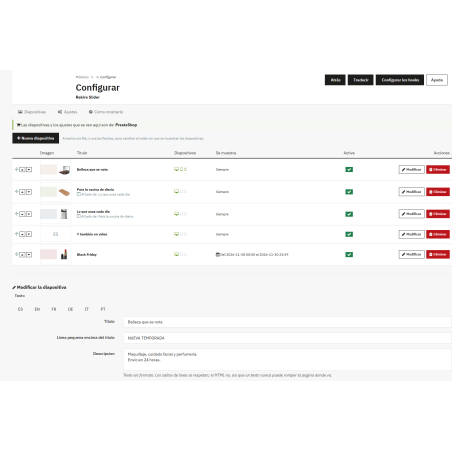Open the Cómo mostrarlo tab
This screenshot has width=452, height=452.
coord(106,112)
